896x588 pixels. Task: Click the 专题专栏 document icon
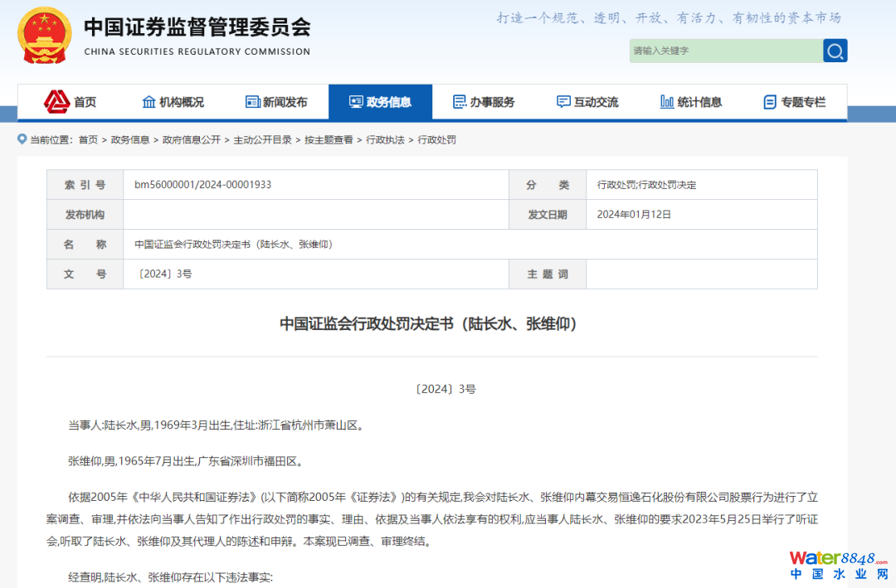click(770, 102)
